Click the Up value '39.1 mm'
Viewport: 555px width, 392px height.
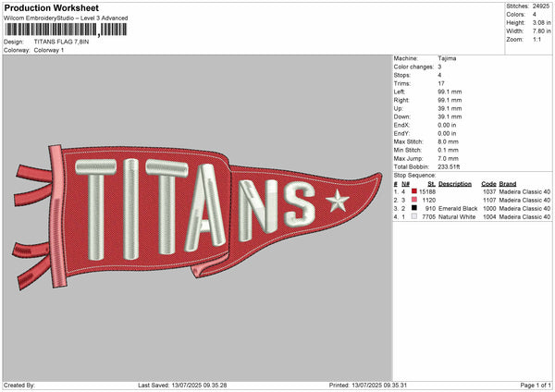pos(450,108)
